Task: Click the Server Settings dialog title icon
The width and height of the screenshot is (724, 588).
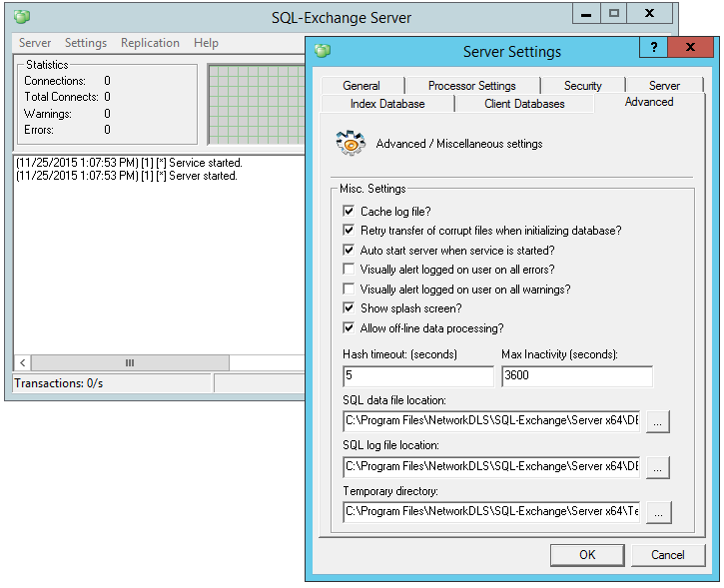Action: pos(323,50)
